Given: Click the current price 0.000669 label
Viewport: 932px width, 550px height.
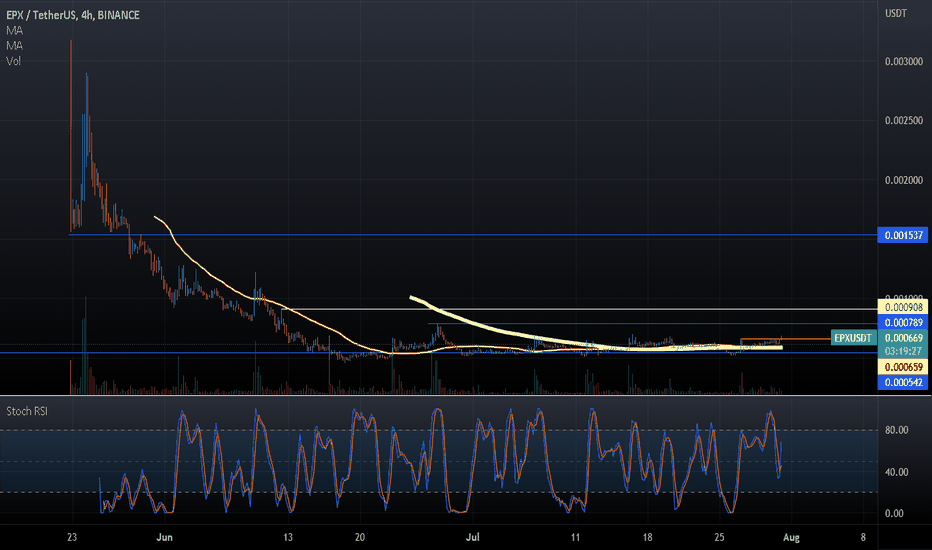Looking at the screenshot, I should tap(903, 338).
